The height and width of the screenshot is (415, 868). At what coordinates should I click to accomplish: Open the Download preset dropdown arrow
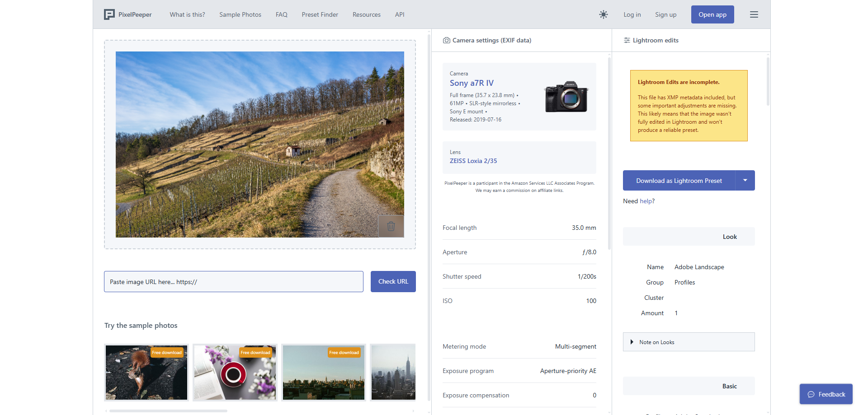(745, 181)
